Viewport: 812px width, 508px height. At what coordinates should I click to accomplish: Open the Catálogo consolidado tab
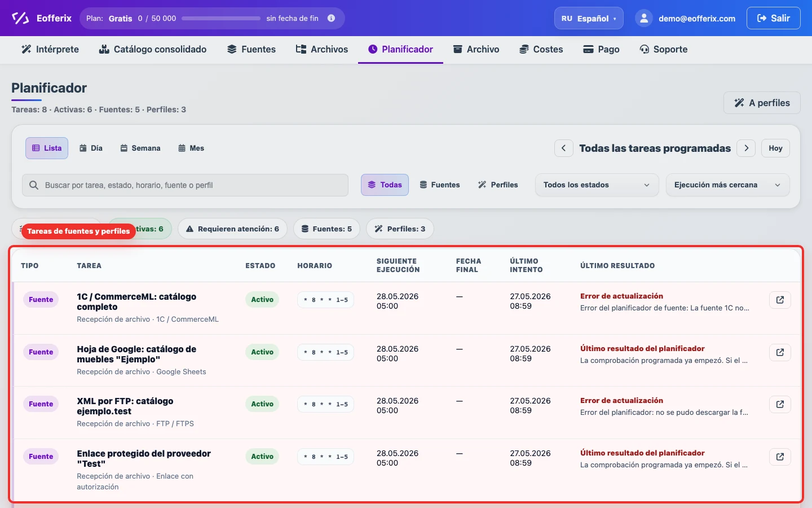click(x=153, y=49)
